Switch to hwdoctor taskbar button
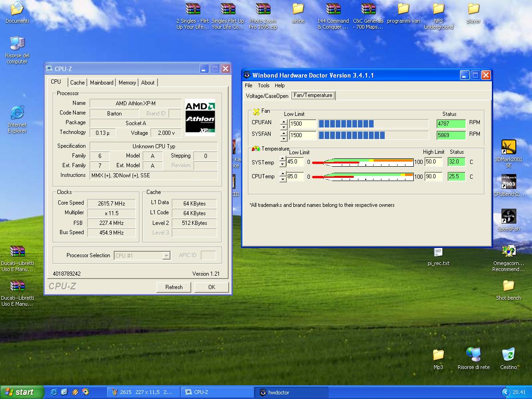 [290, 392]
